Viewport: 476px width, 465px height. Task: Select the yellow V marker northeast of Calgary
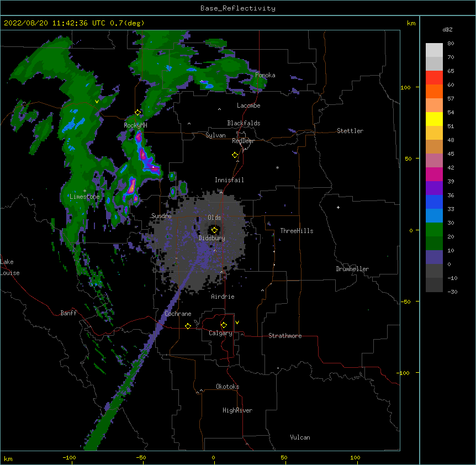237,323
